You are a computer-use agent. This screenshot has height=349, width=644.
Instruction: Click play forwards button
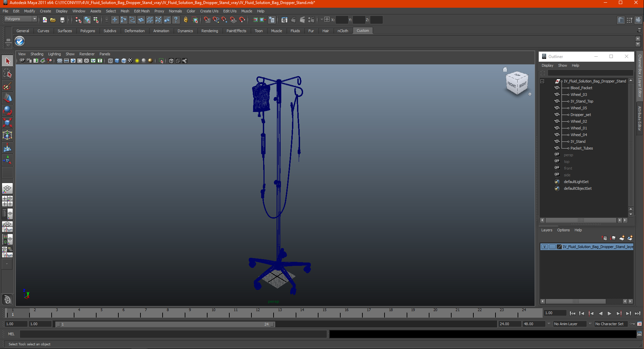pos(609,313)
